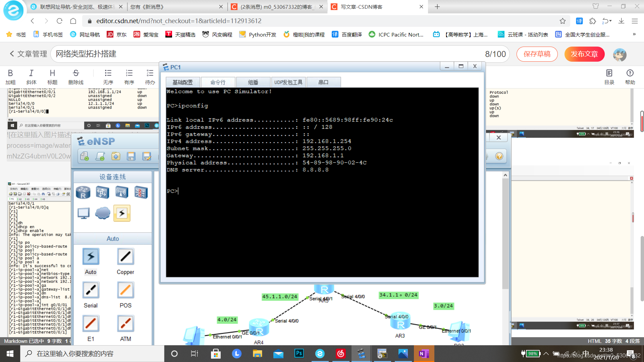Select the highlighted connection cable category icon

(x=122, y=213)
